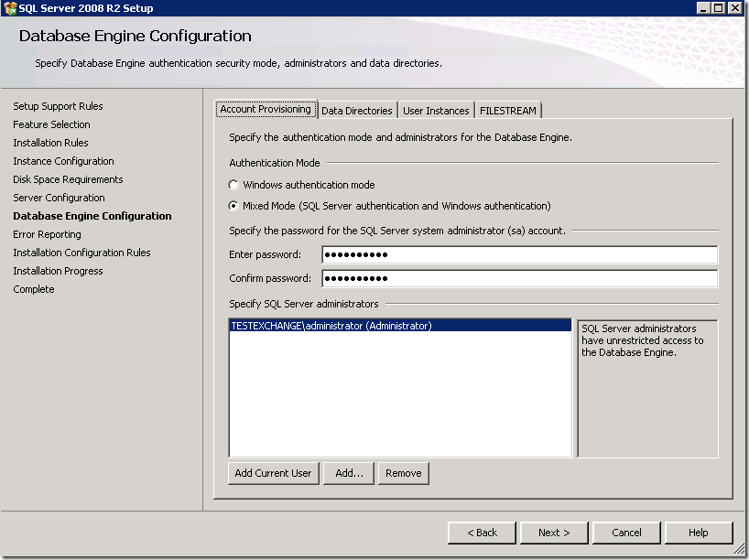
Task: Open Help for this setup page
Action: pyautogui.click(x=699, y=533)
